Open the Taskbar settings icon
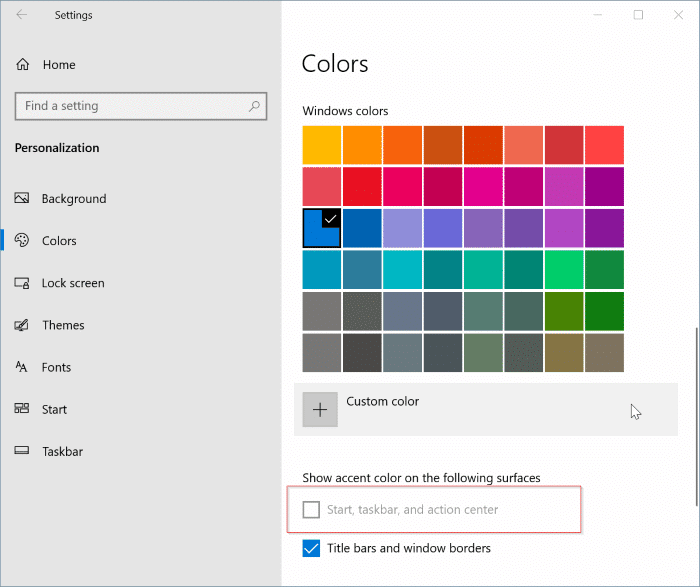The height and width of the screenshot is (587, 700). point(22,451)
